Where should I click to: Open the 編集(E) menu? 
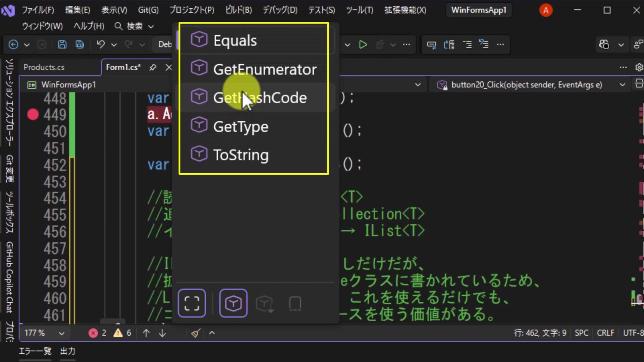pyautogui.click(x=77, y=10)
